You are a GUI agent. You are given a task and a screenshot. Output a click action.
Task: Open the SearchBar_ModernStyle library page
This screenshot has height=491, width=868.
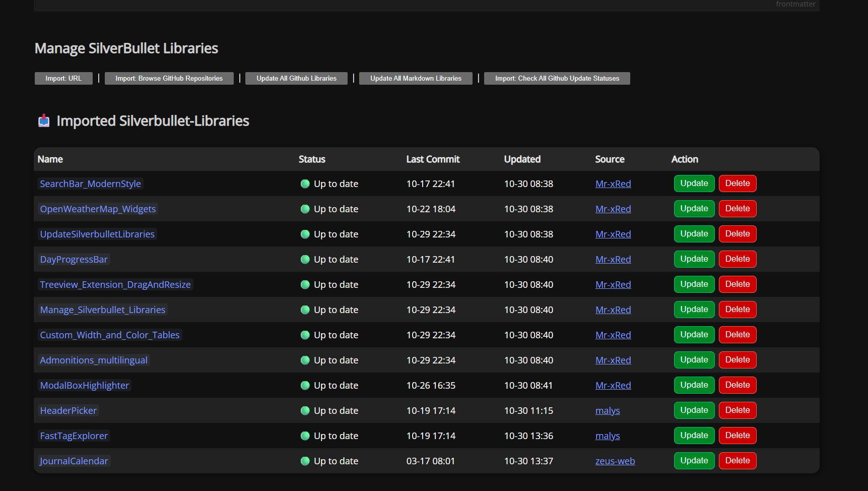(x=90, y=184)
